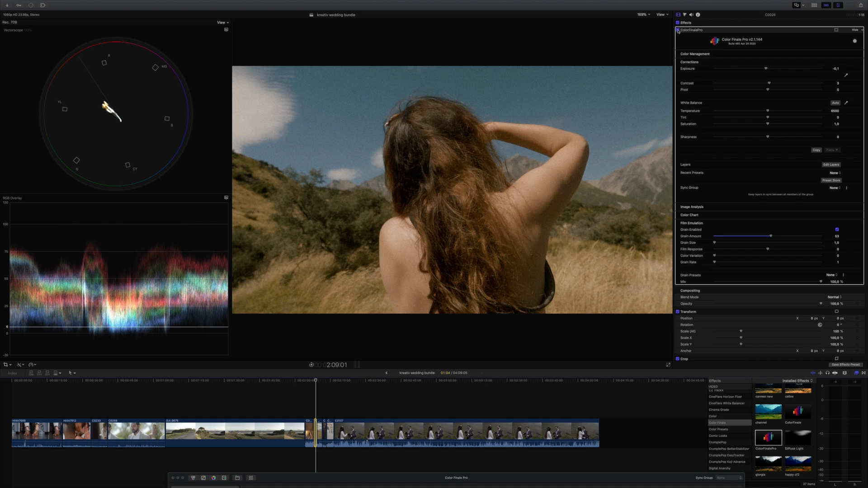
Task: Toggle the ColorFinalePro effect checkbox
Action: tap(678, 30)
